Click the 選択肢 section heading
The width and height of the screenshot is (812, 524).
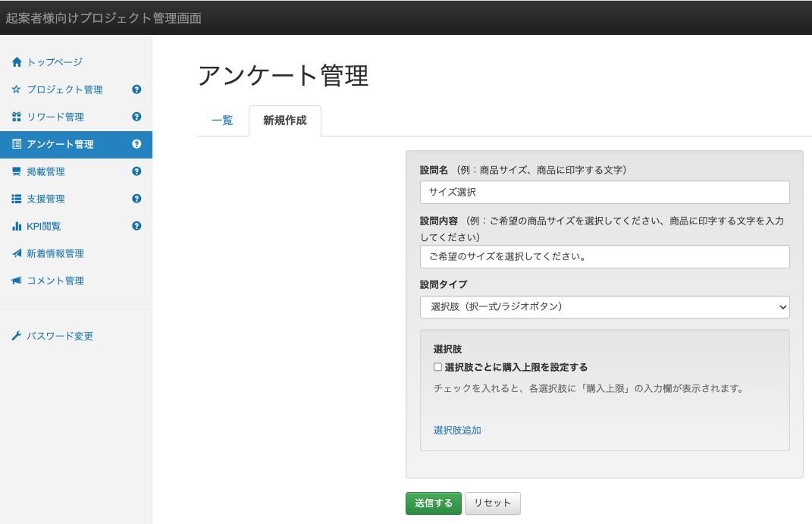tap(448, 349)
